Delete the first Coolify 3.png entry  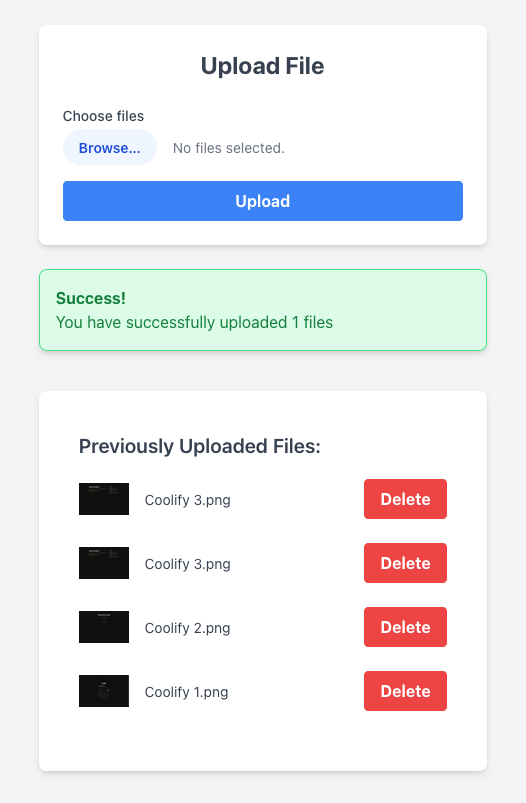[405, 499]
